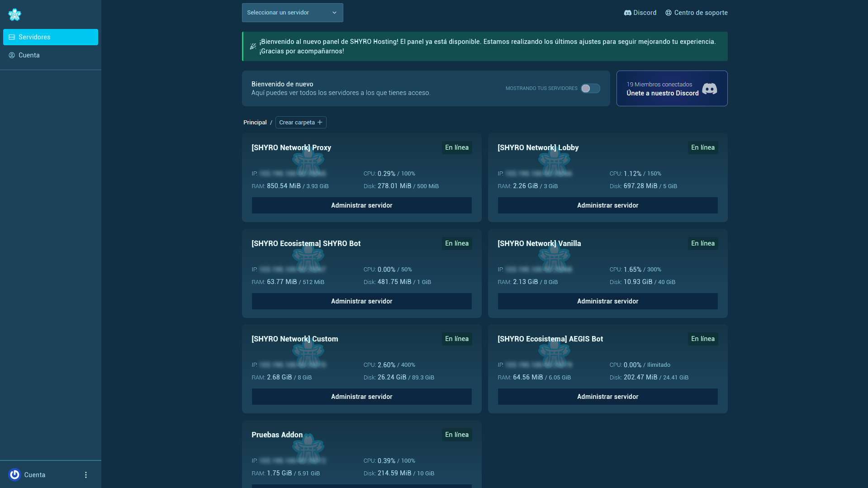Manage the [SHYRO Network] Lobby server
The image size is (868, 488).
click(x=607, y=205)
